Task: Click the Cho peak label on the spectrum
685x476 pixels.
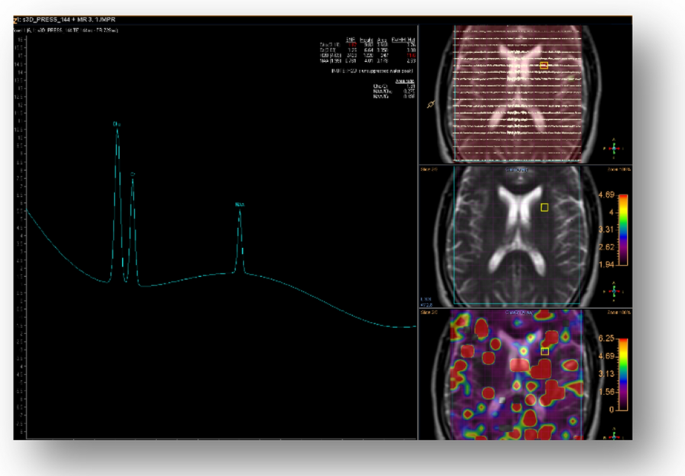Action: pyautogui.click(x=116, y=124)
